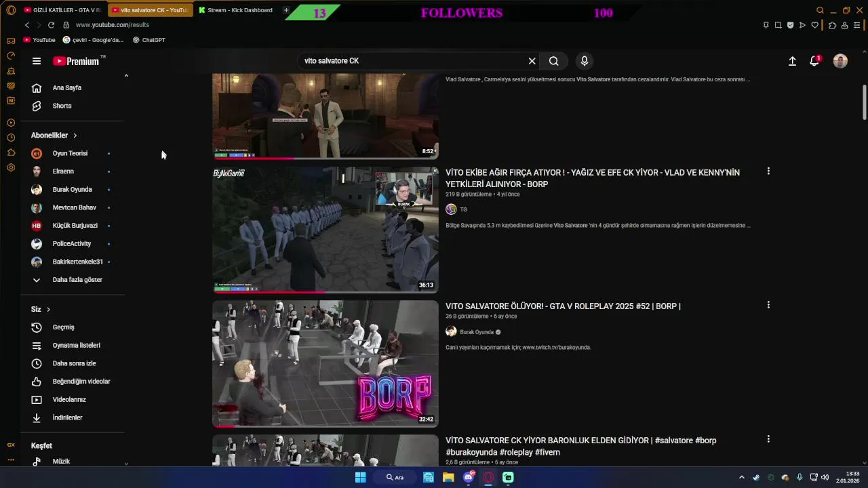Start voice search with the microphone icon

(585, 61)
